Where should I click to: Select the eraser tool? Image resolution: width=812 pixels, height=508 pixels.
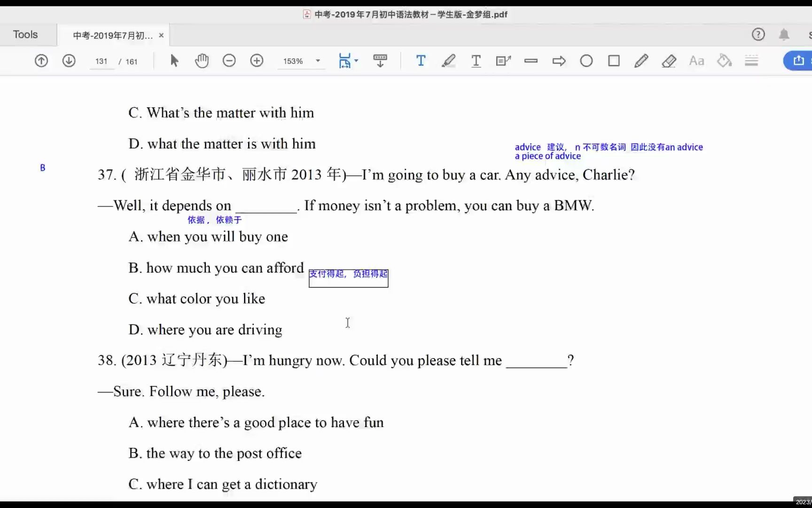pos(669,61)
